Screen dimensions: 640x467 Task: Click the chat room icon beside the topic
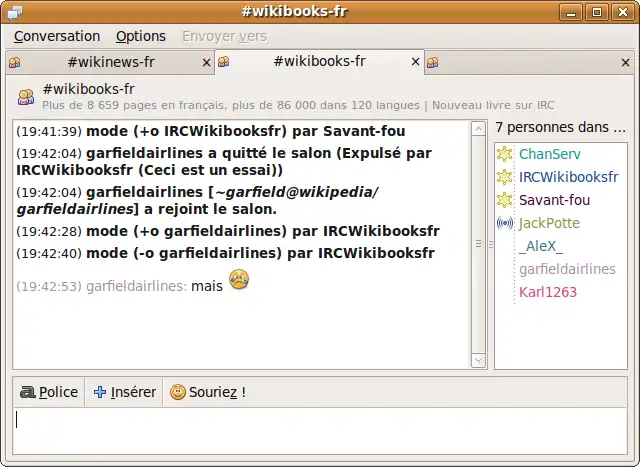pos(24,95)
